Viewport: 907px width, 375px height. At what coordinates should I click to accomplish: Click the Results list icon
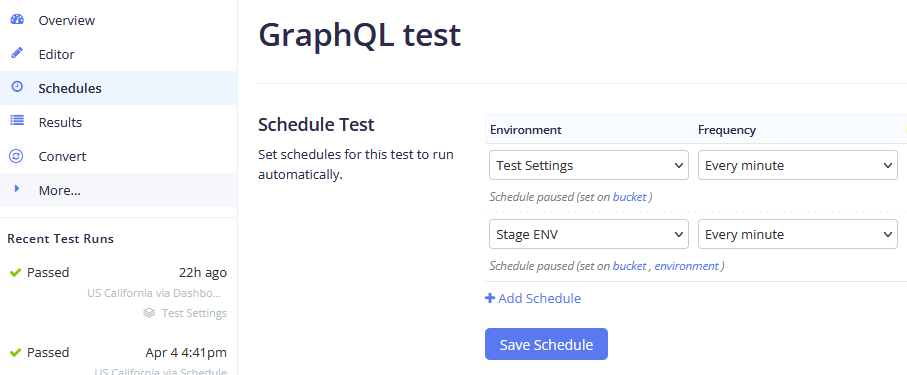pos(17,121)
